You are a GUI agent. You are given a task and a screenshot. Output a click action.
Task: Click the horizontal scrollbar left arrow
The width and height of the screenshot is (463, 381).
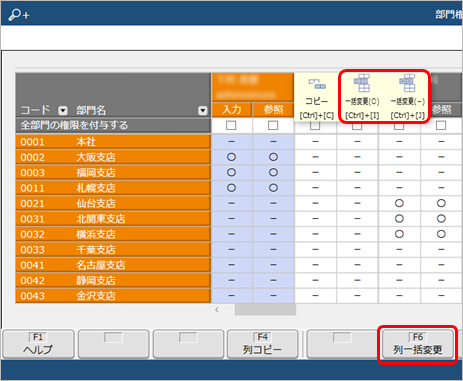pos(217,310)
